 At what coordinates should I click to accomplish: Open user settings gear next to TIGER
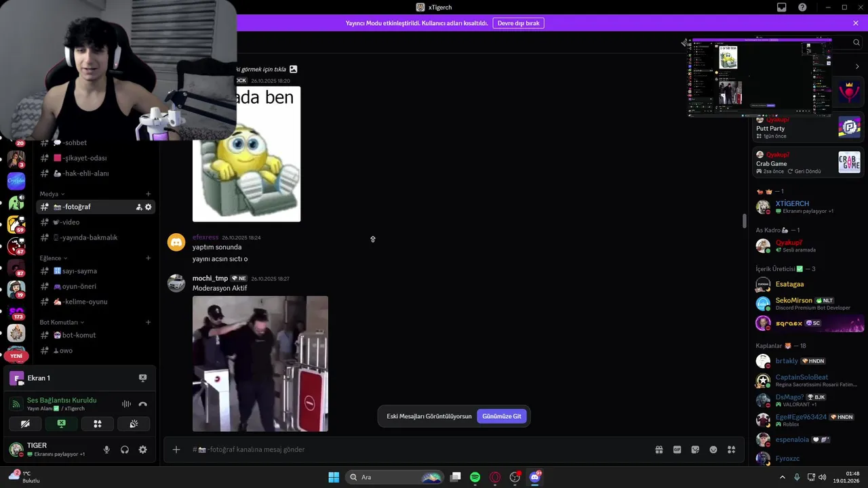click(142, 449)
